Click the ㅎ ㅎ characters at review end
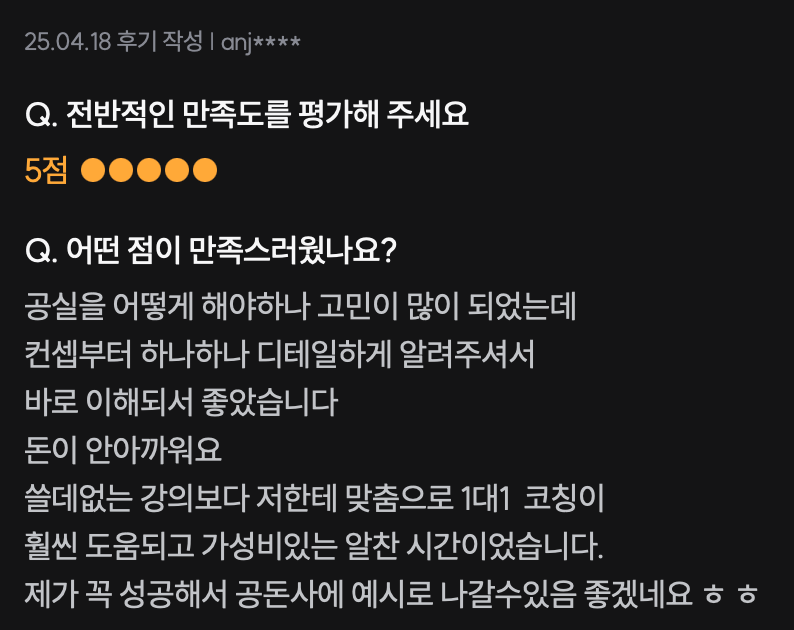Viewport: 794px width, 630px height. (731, 594)
